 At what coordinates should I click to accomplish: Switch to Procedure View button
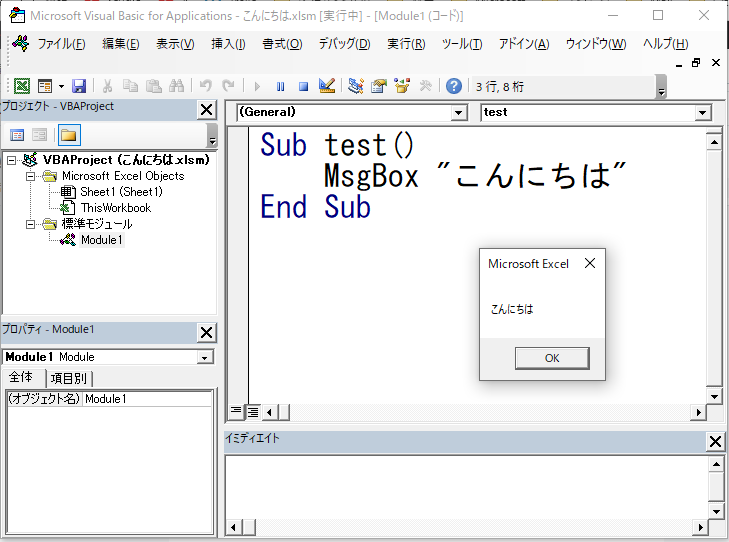coord(236,411)
